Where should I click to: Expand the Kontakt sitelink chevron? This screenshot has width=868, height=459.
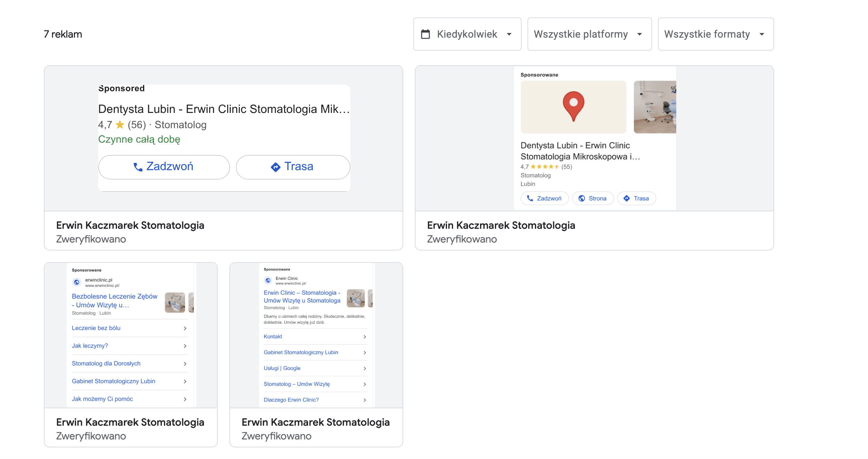click(x=364, y=337)
